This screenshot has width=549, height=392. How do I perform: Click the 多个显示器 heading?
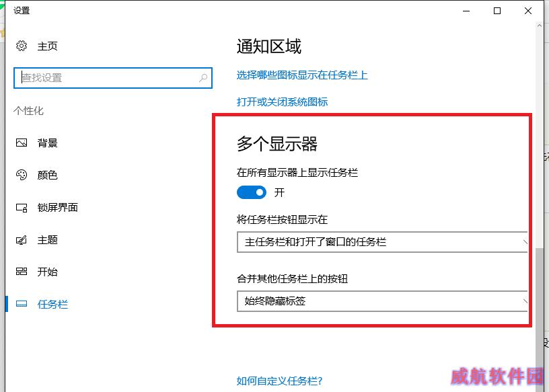[277, 144]
